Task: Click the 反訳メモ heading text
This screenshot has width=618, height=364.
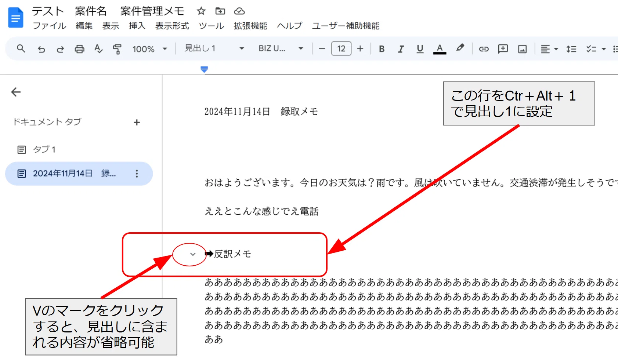Action: click(x=232, y=254)
